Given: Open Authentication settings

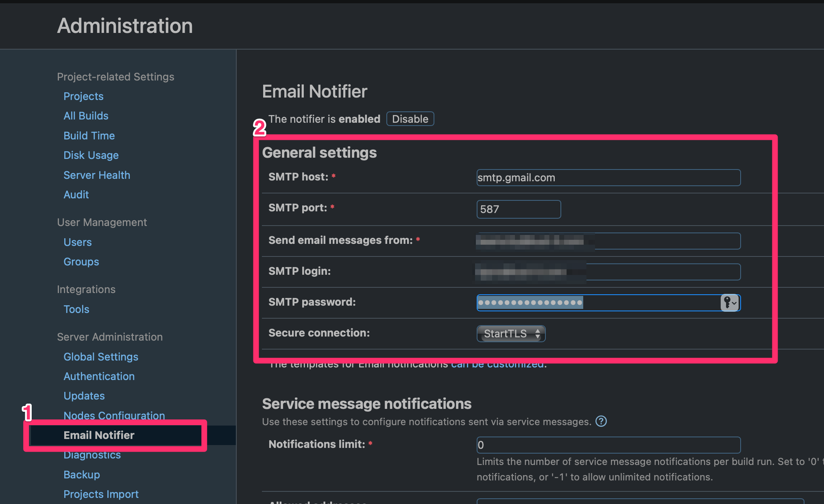Looking at the screenshot, I should tap(99, 376).
